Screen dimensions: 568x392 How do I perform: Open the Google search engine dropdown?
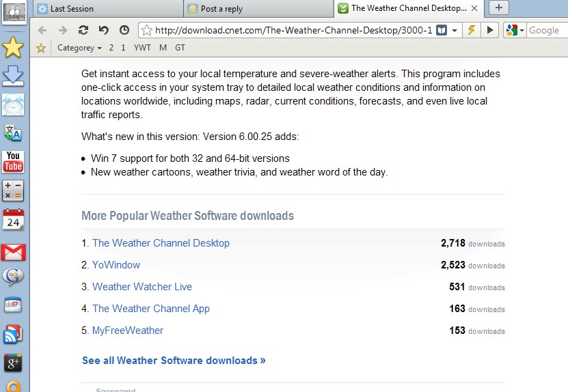click(515, 30)
